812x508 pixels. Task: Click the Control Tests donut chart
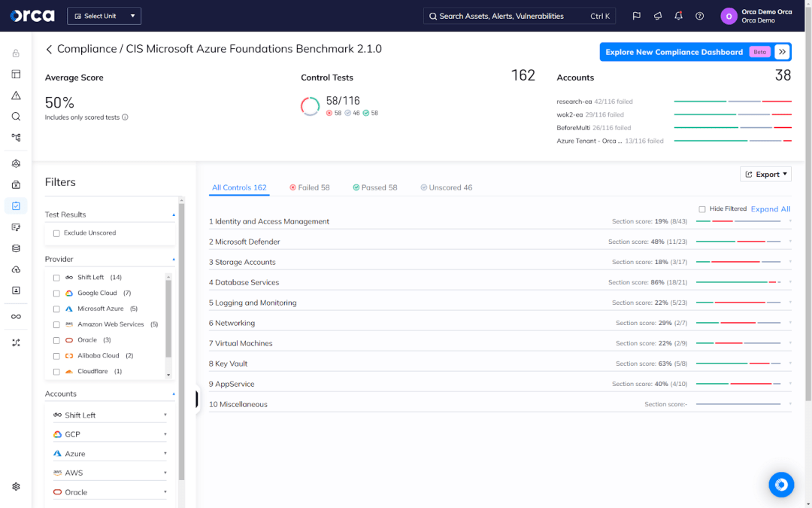point(311,106)
